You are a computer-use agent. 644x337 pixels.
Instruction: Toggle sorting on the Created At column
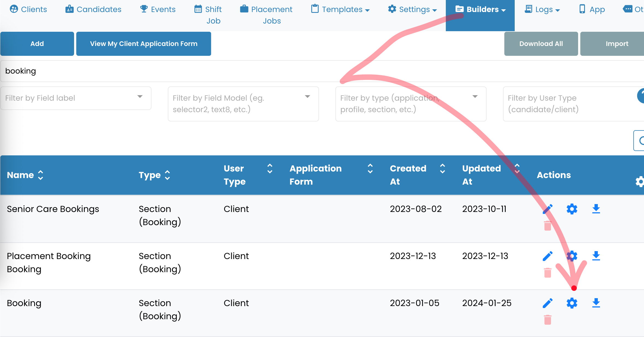[443, 169]
